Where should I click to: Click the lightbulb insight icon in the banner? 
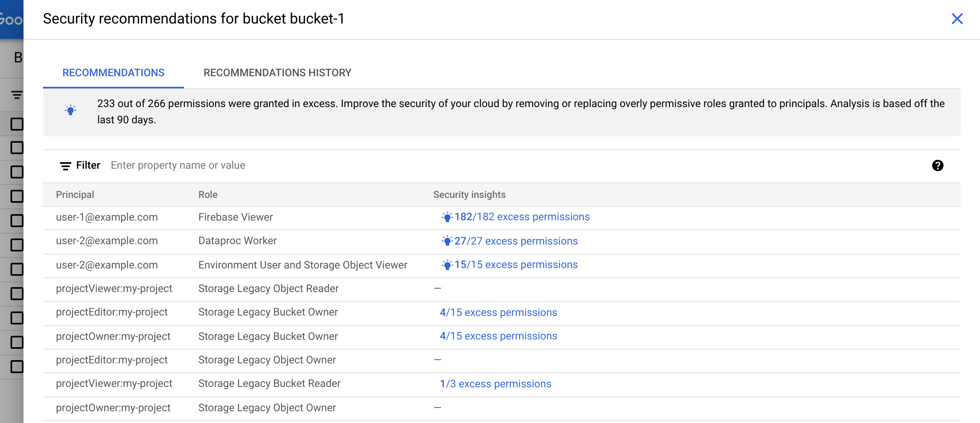click(70, 110)
